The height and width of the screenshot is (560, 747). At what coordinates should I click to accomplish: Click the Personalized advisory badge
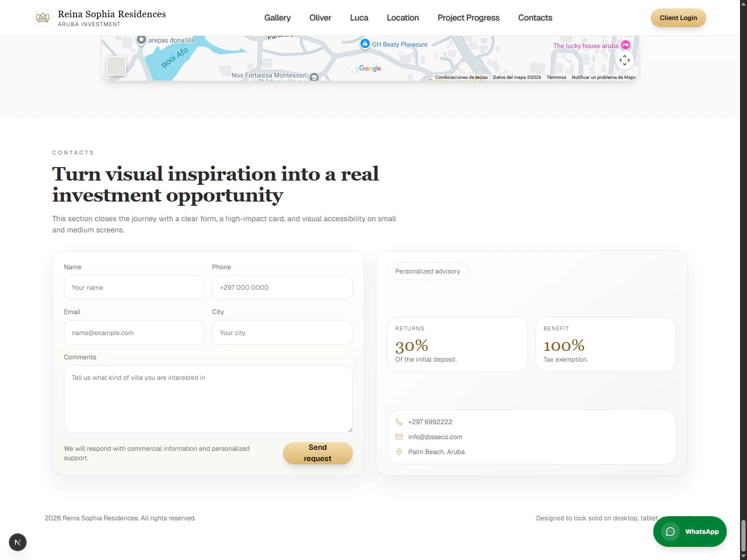(428, 271)
